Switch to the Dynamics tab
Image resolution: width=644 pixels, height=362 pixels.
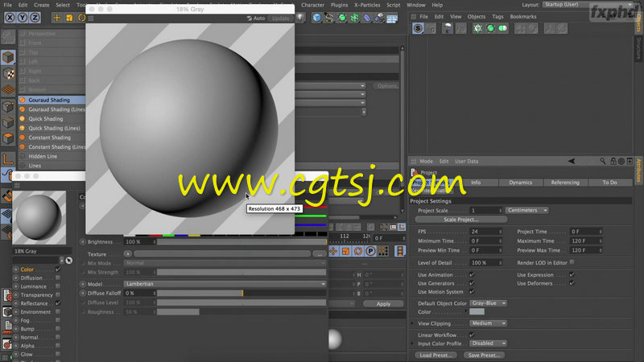click(x=520, y=183)
